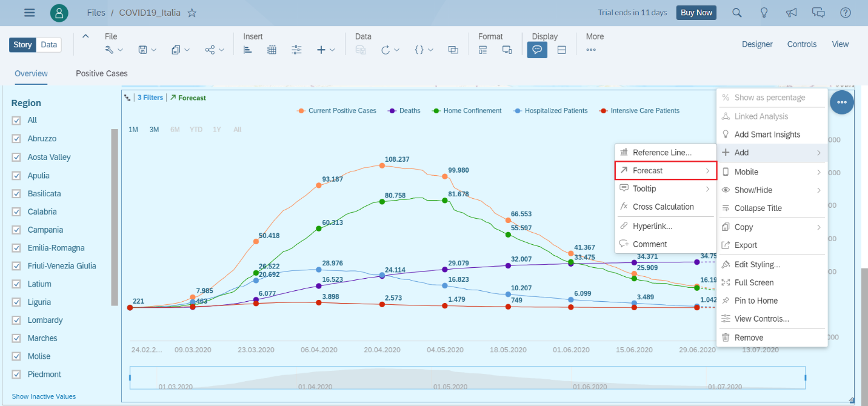
Task: Select Reference Line... menu entry
Action: (666, 153)
